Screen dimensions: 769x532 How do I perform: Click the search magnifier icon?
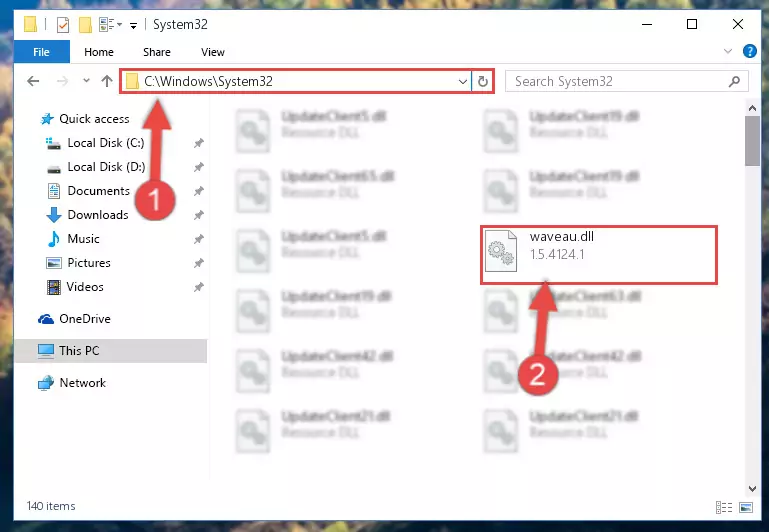(734, 81)
